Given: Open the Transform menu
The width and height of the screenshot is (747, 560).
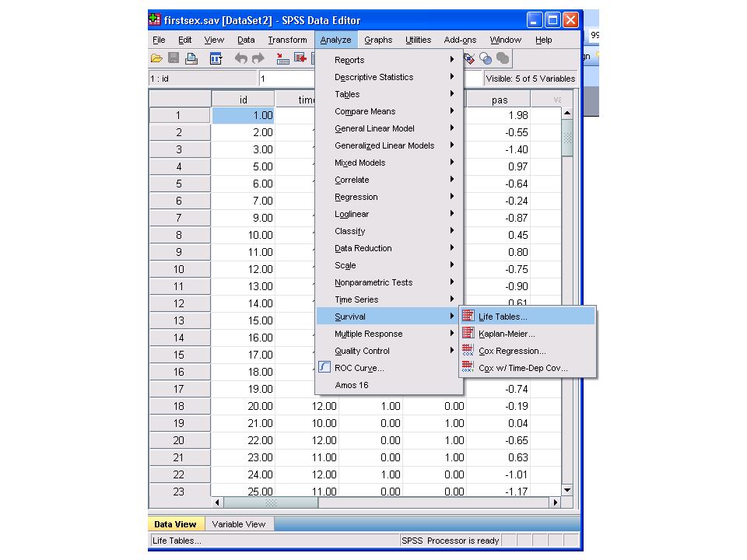Looking at the screenshot, I should [287, 40].
